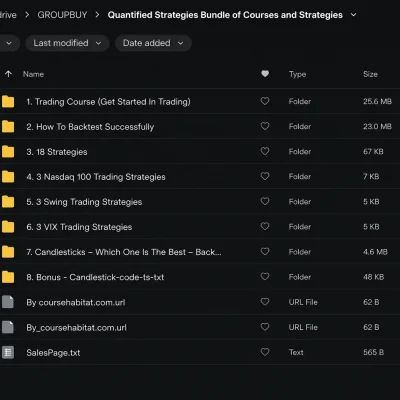Click the 4.6 MB size value
Image resolution: width=400 pixels, height=400 pixels.
(x=375, y=252)
